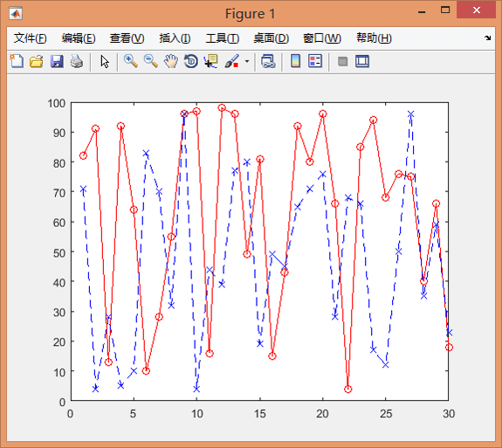
Task: Insert a legend using the toolbar icon
Action: (315, 61)
